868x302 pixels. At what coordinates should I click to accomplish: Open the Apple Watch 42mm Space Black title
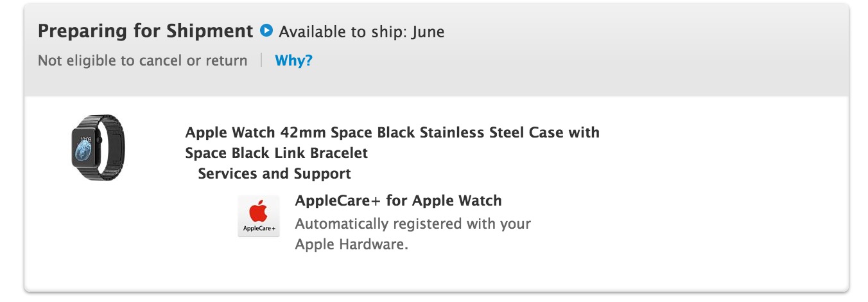click(392, 133)
